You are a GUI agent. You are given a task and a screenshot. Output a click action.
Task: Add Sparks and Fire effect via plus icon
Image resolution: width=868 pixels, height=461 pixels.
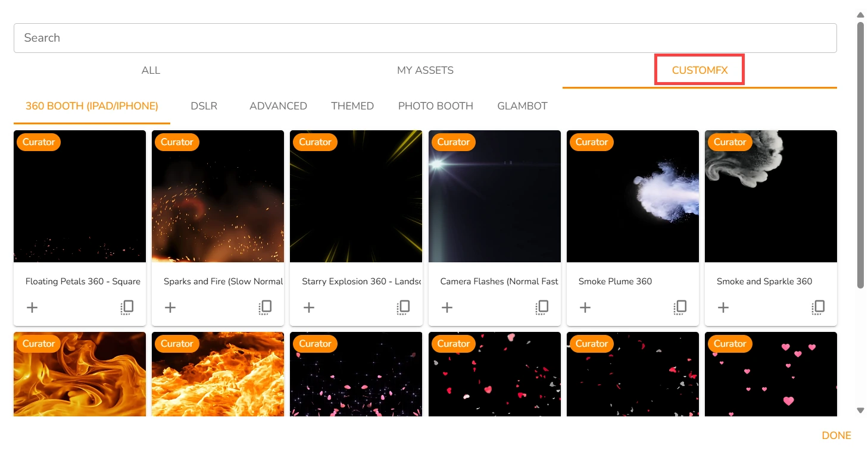coord(170,308)
